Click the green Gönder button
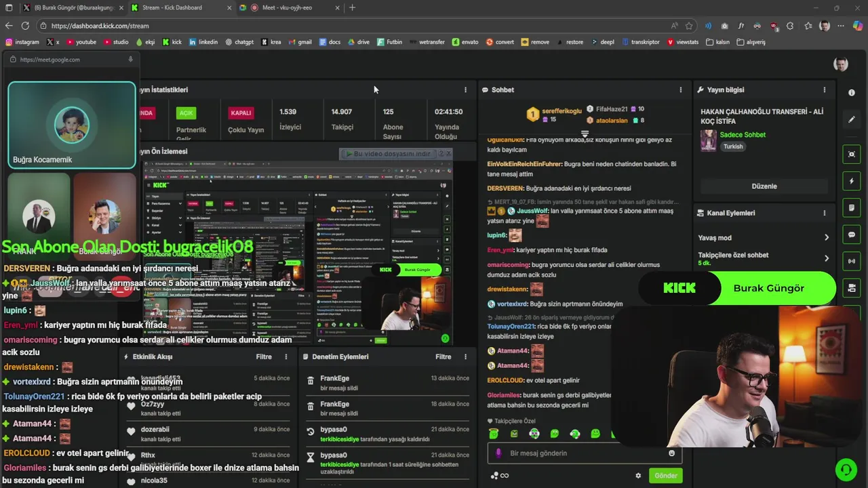Image resolution: width=868 pixels, height=488 pixels. click(x=665, y=475)
